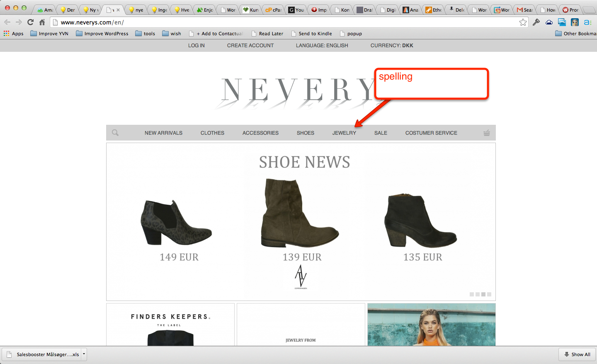Select the last carousel slide indicator
The image size is (597, 364).
(489, 294)
